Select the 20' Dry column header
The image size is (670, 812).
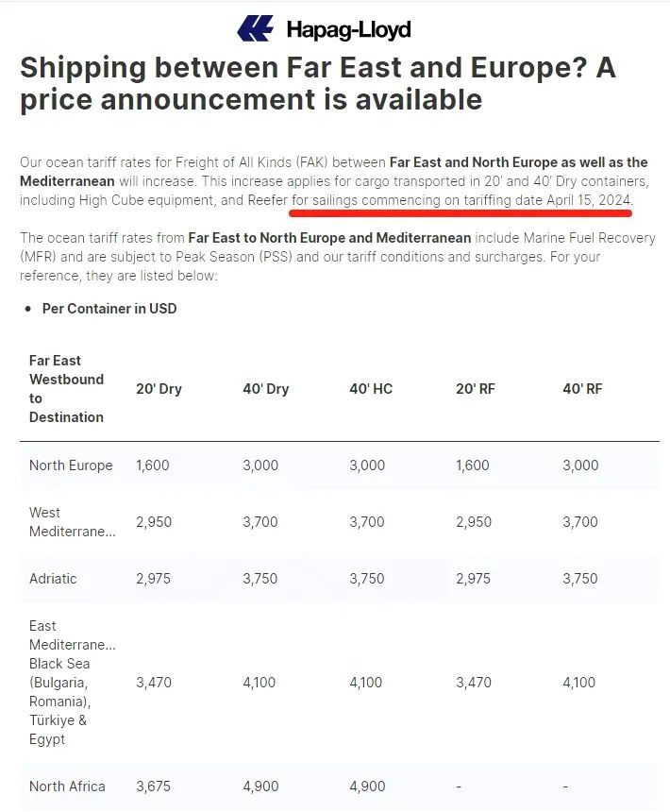tap(159, 389)
